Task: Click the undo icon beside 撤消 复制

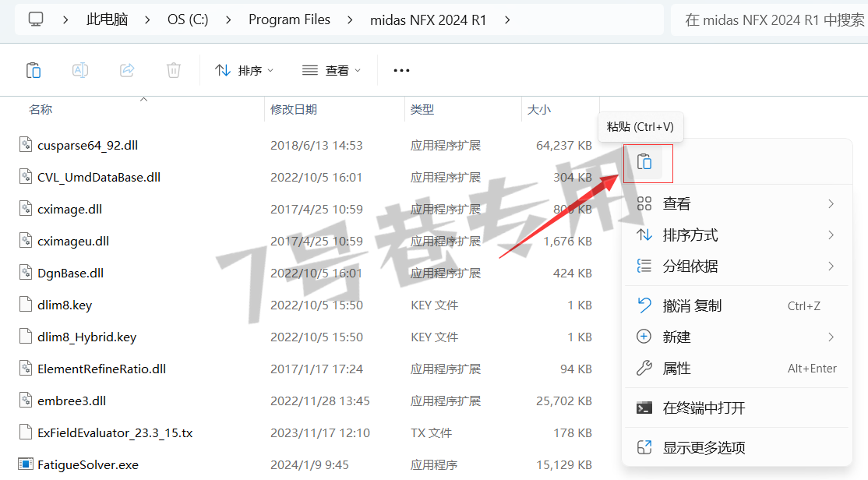Action: [x=644, y=305]
